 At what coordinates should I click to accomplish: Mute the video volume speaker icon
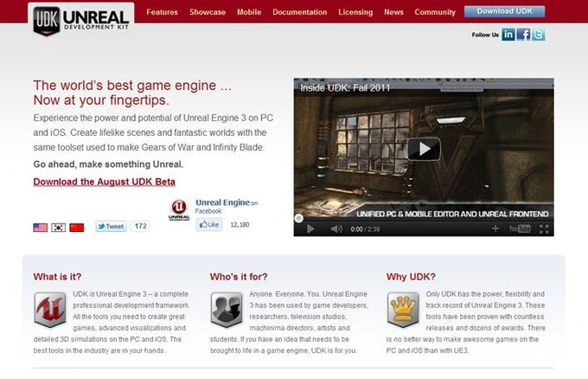click(336, 229)
